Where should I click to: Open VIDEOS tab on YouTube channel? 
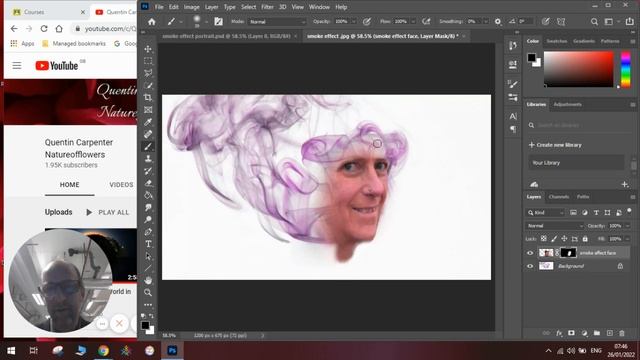pos(121,185)
